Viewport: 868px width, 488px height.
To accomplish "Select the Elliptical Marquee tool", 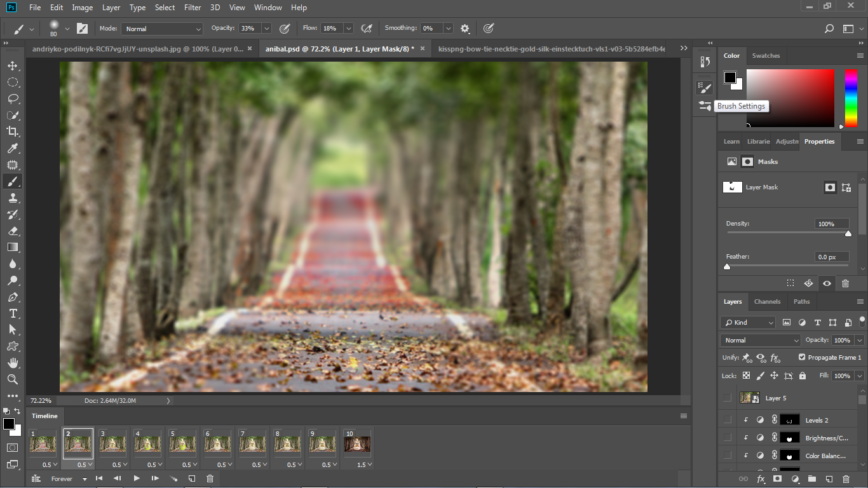I will click(12, 82).
